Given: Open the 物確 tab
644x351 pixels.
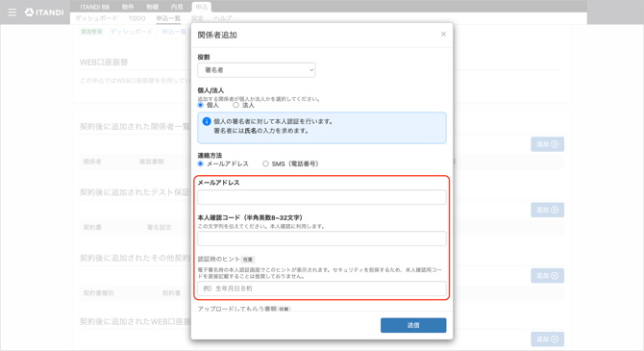Looking at the screenshot, I should (153, 7).
